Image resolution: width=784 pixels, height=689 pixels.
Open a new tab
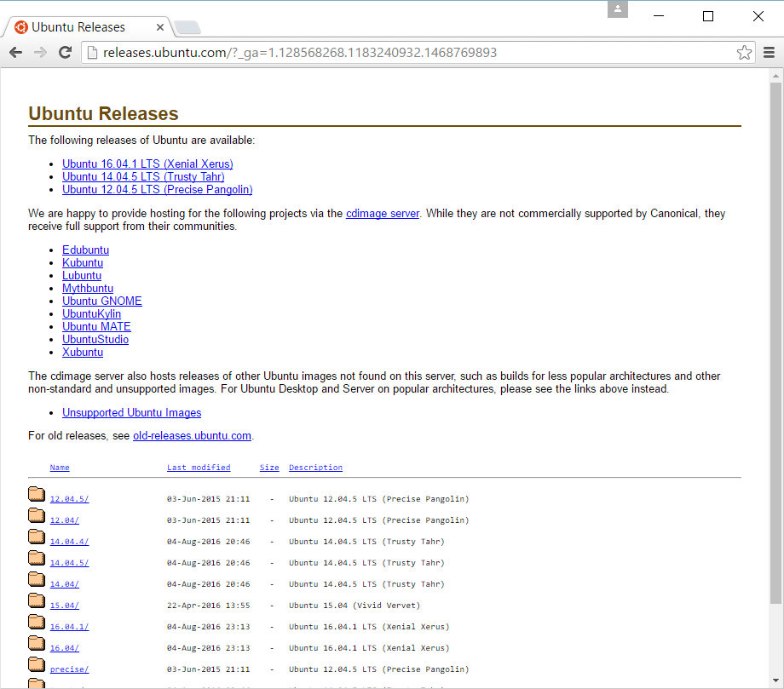coord(188,27)
